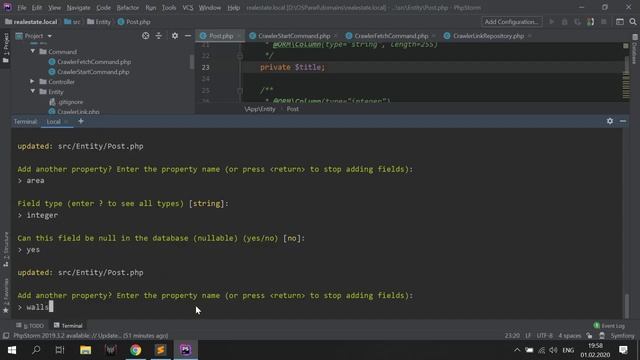Open the VCS menu
Viewport: 640px width, 360px height.
(x=188, y=7)
